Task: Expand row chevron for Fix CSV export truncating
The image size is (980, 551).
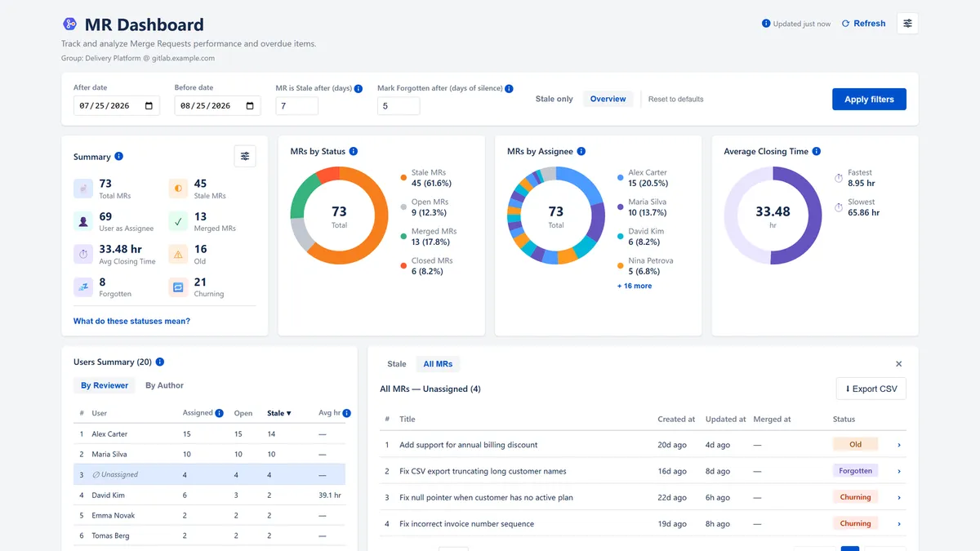Action: point(899,471)
